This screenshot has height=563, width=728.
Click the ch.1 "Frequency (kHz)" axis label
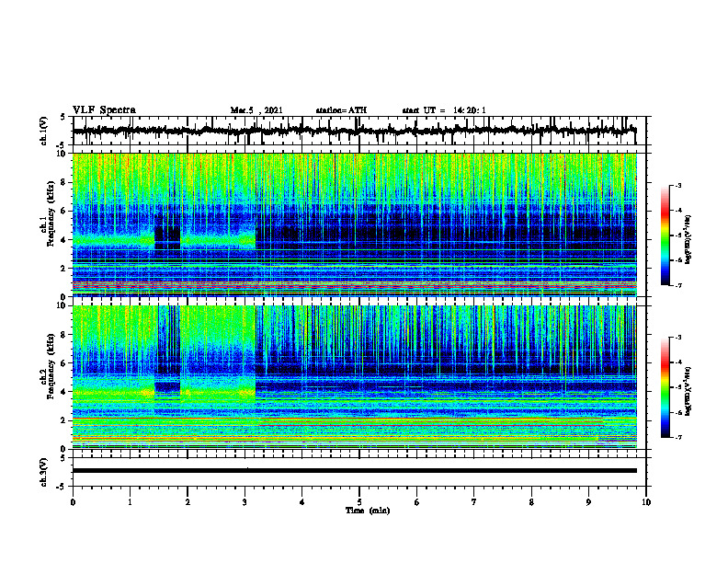click(51, 213)
